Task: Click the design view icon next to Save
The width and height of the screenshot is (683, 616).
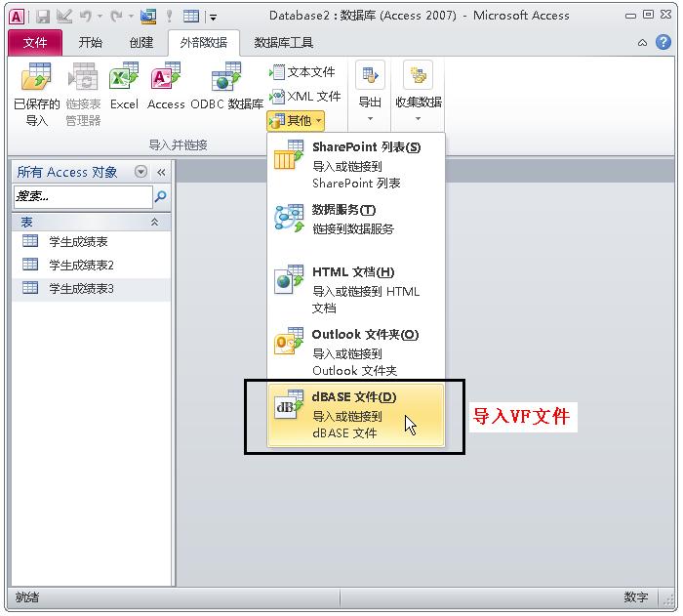Action: [64, 17]
